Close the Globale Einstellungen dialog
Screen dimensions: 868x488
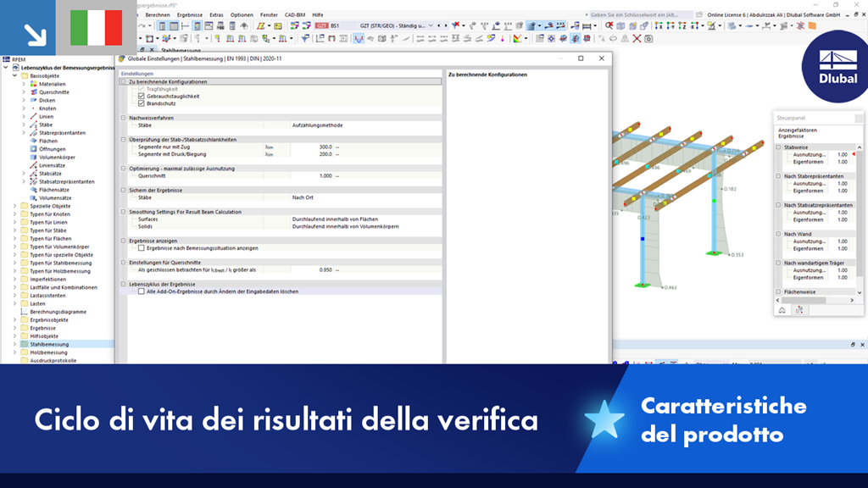[x=600, y=58]
